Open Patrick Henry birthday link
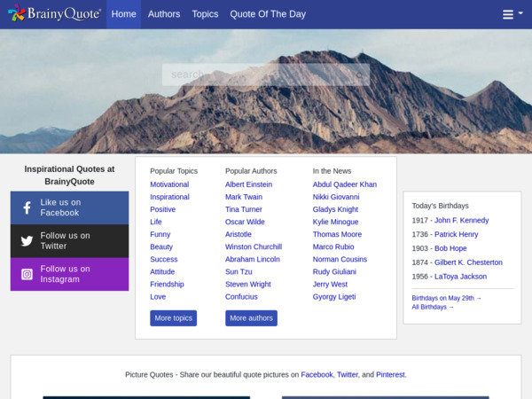This screenshot has width=532, height=399. point(456,234)
